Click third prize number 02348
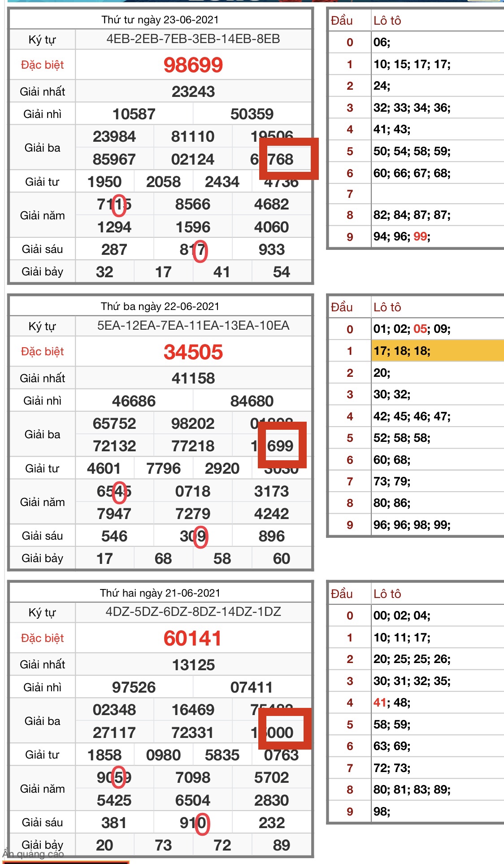The height and width of the screenshot is (864, 504). click(114, 710)
